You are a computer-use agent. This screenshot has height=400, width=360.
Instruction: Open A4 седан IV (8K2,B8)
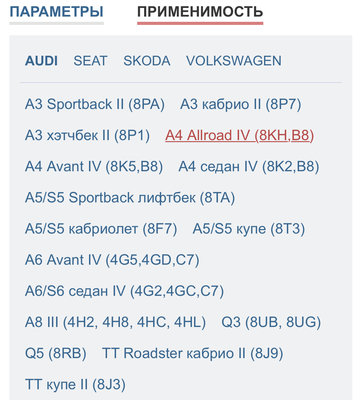[x=249, y=167]
